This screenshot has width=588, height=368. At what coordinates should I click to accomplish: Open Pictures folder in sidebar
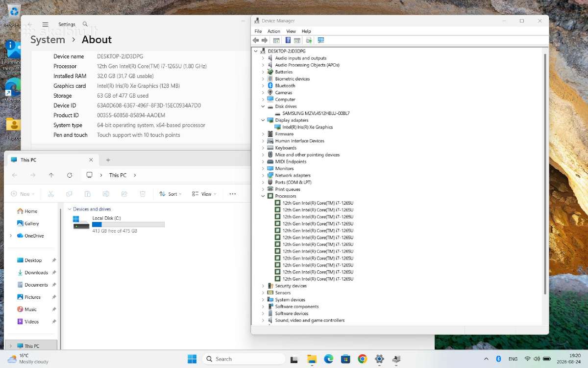(32, 297)
